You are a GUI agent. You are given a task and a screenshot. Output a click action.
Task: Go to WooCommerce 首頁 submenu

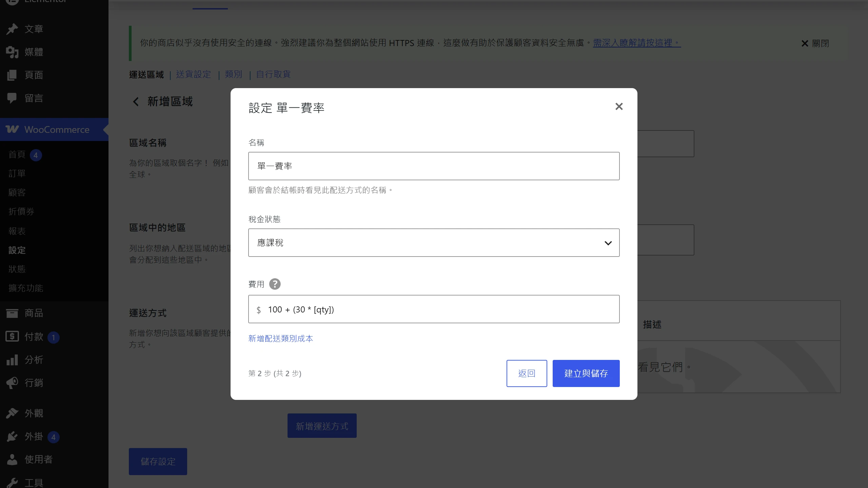(x=17, y=155)
